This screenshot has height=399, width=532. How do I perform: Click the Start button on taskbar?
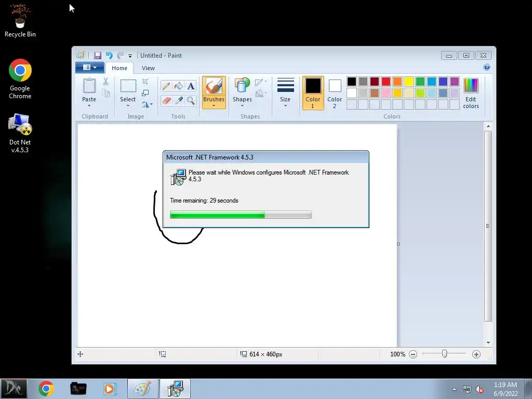(14, 389)
